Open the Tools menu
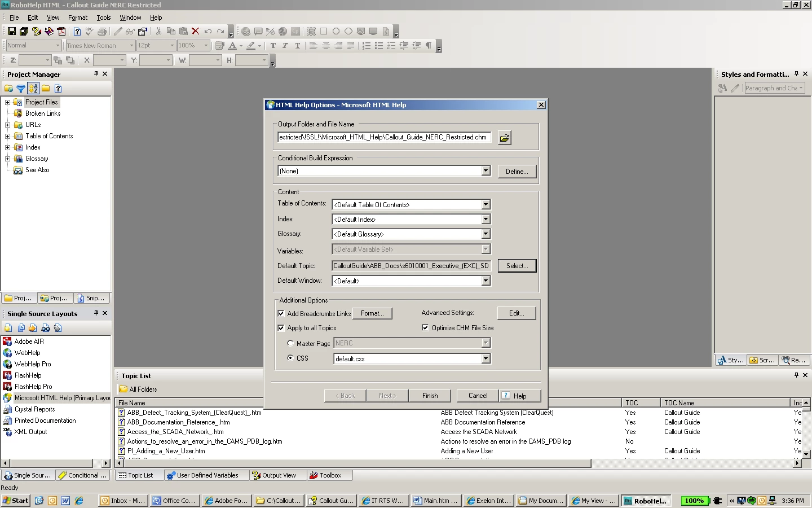Screen dimensions: 812x508 coord(104,17)
